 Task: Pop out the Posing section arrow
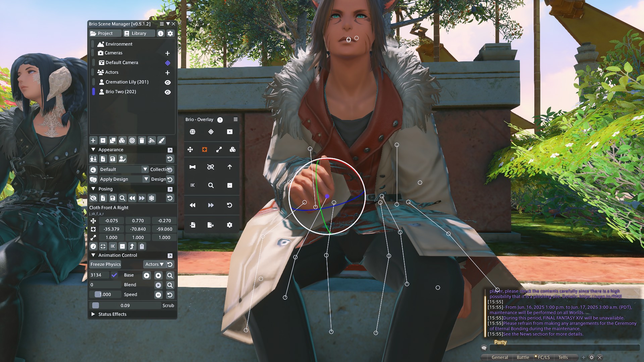(170, 189)
